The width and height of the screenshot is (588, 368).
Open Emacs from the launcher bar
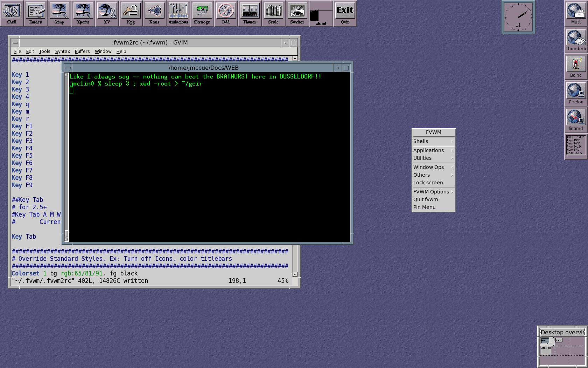point(36,13)
